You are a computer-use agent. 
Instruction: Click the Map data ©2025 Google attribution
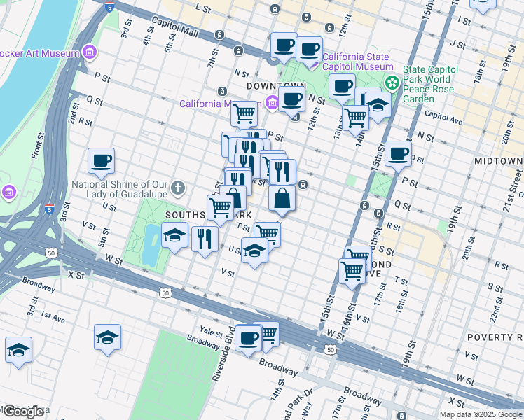point(481,414)
